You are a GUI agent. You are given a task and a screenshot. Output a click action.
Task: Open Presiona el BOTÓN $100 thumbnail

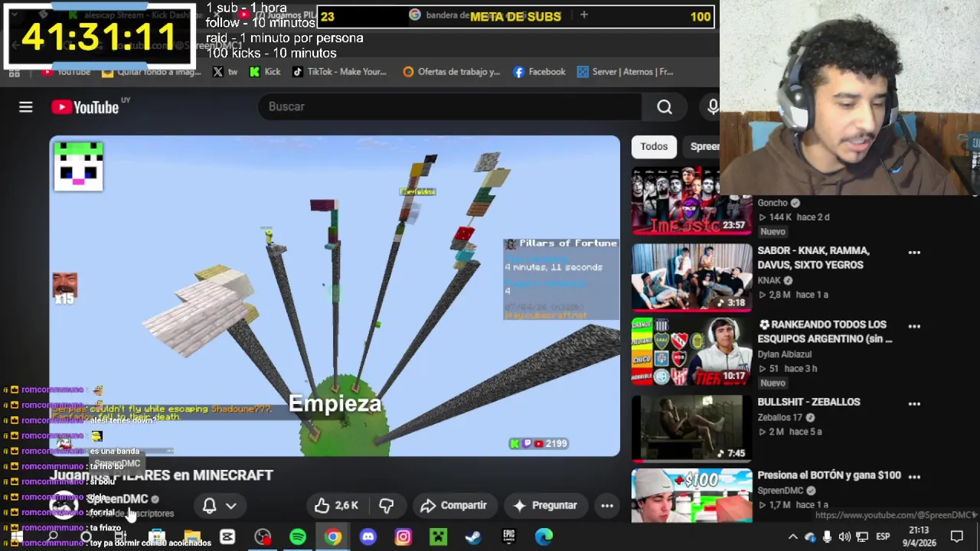pos(691,495)
